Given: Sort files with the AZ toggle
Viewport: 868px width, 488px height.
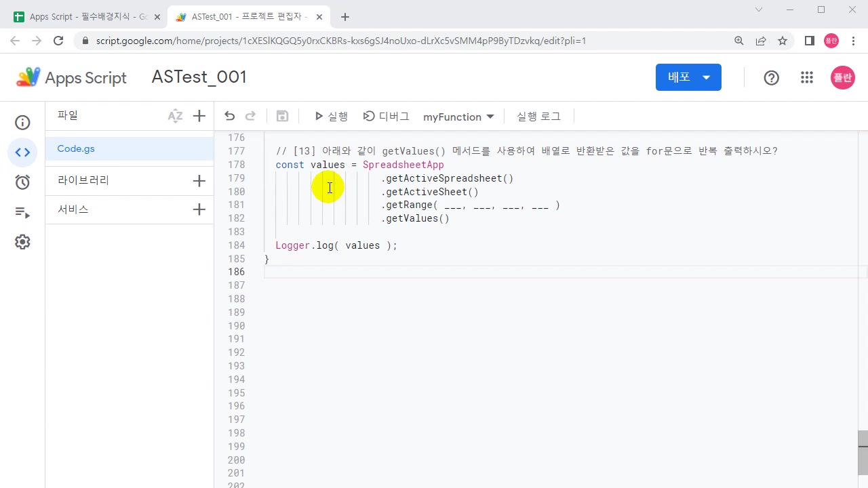Looking at the screenshot, I should click(175, 116).
